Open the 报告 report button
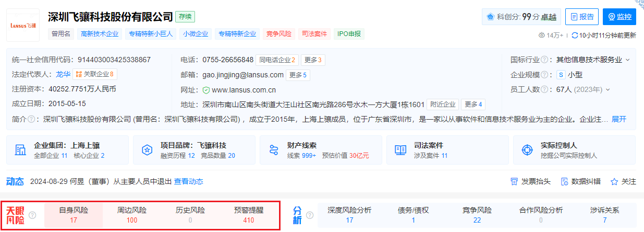The width and height of the screenshot is (644, 232). click(582, 17)
